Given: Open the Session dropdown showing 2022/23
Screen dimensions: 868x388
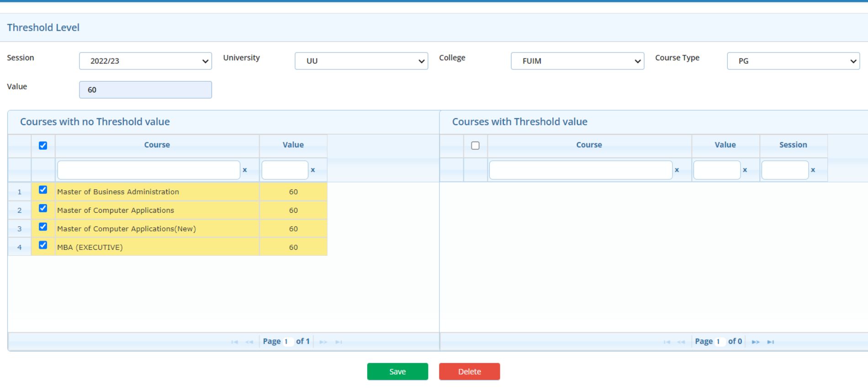Looking at the screenshot, I should point(145,61).
